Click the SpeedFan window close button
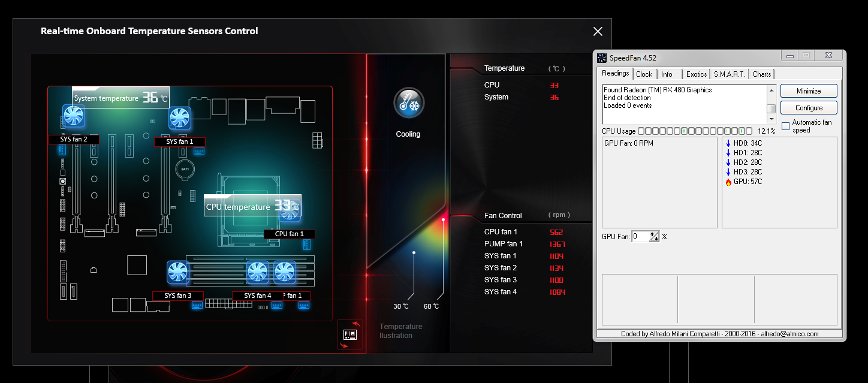Image resolution: width=868 pixels, height=383 pixels. click(x=828, y=56)
